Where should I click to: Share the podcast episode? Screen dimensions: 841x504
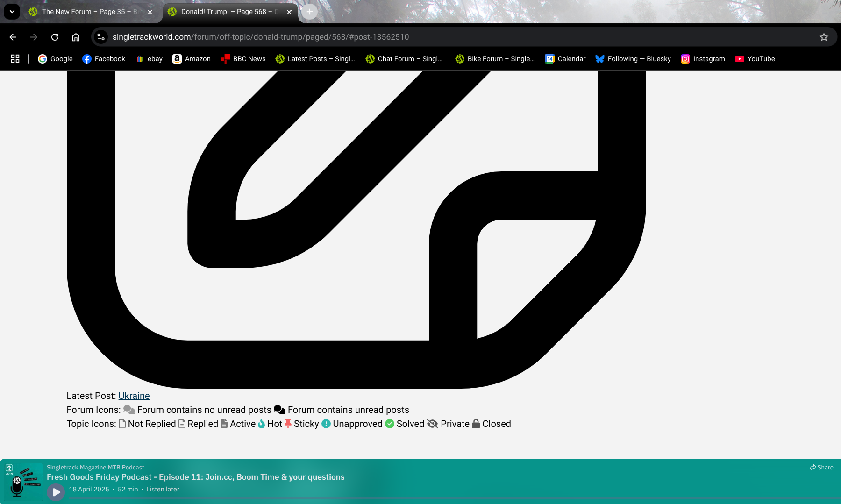(821, 467)
